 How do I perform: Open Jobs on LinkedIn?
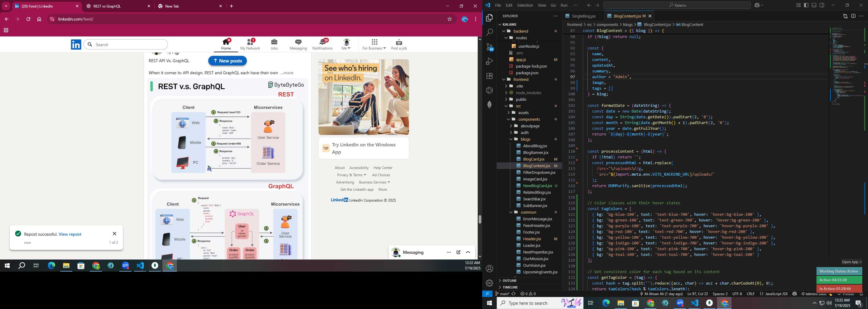(x=274, y=45)
